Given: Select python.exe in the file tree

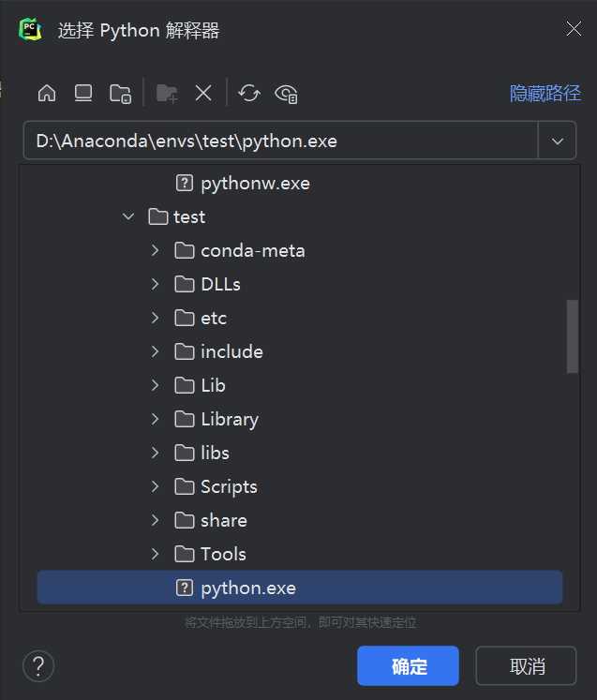Looking at the screenshot, I should [x=247, y=588].
